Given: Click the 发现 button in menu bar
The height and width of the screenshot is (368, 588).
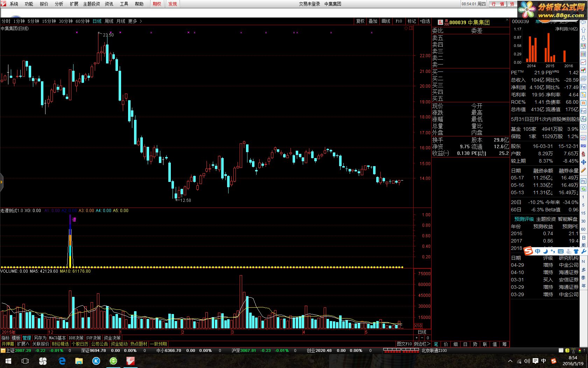Looking at the screenshot, I should click(x=173, y=4).
